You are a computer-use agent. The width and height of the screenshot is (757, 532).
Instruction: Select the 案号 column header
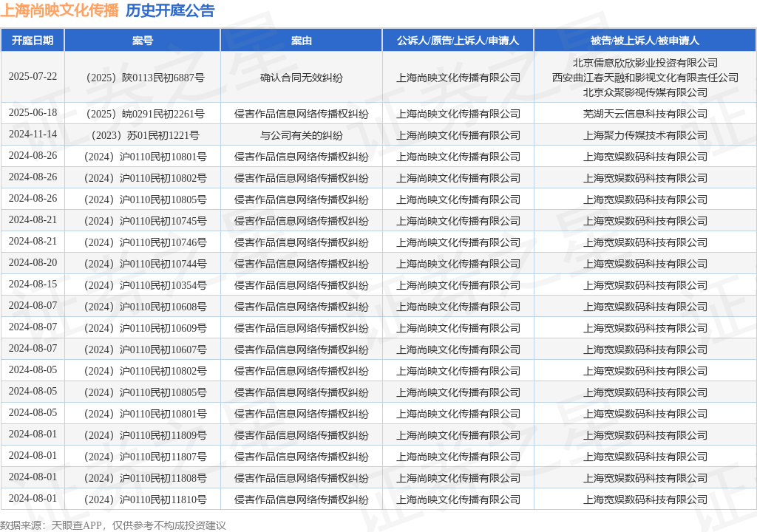tap(143, 41)
